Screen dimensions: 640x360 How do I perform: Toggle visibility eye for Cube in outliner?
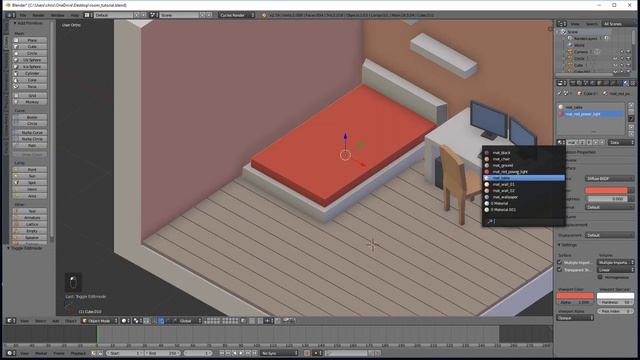coord(616,65)
